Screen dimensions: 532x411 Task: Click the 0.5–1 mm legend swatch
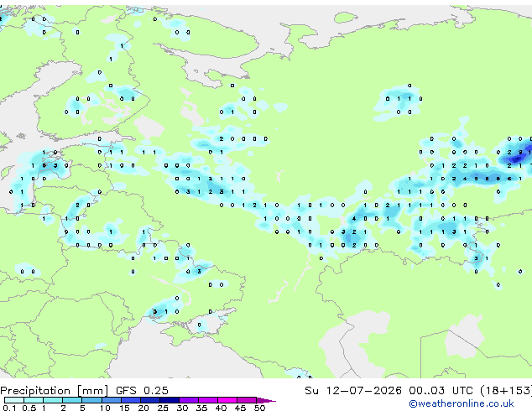point(34,400)
